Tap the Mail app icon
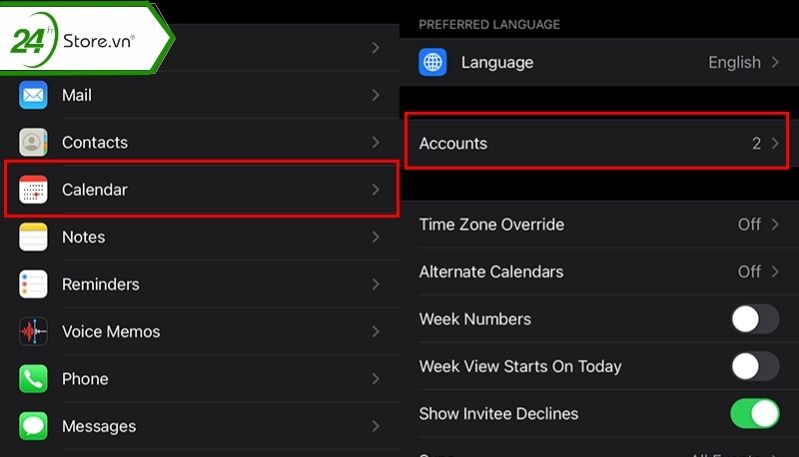Viewport: 799px width, 457px height. (33, 95)
